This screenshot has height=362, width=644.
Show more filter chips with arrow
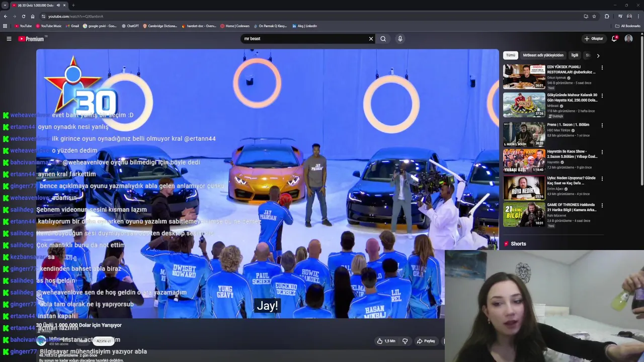(x=598, y=56)
